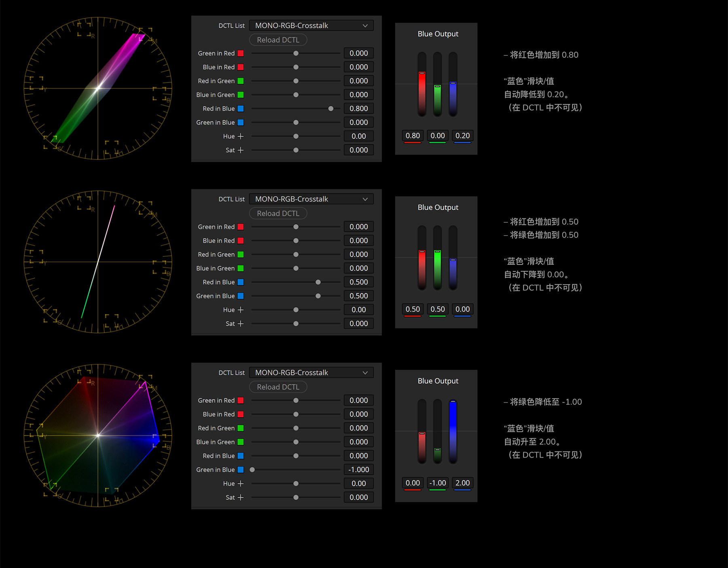Open the bottom panel's MONO-RGB-Crosstalk DCTL List dropdown
Image resolution: width=728 pixels, height=568 pixels.
(311, 372)
